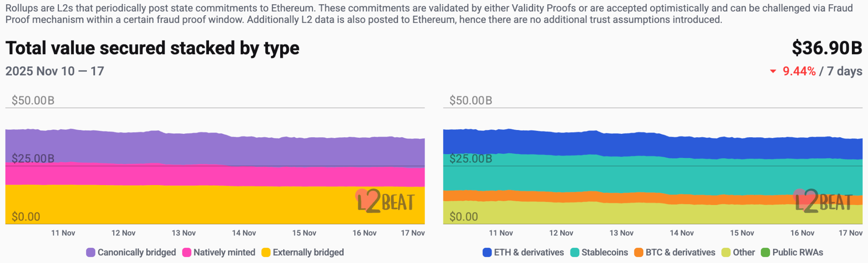Click the BTC & derivatives orange swatch
The width and height of the screenshot is (868, 263).
pyautogui.click(x=639, y=252)
